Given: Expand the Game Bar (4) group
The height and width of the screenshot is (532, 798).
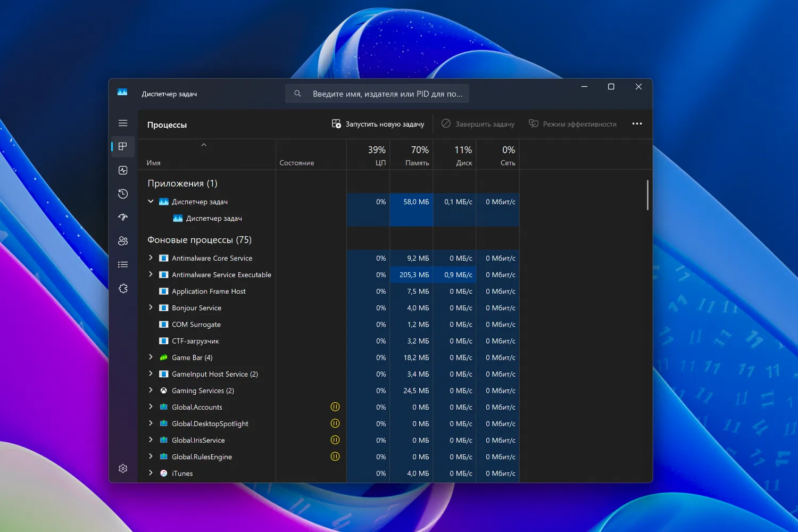Looking at the screenshot, I should tap(151, 357).
